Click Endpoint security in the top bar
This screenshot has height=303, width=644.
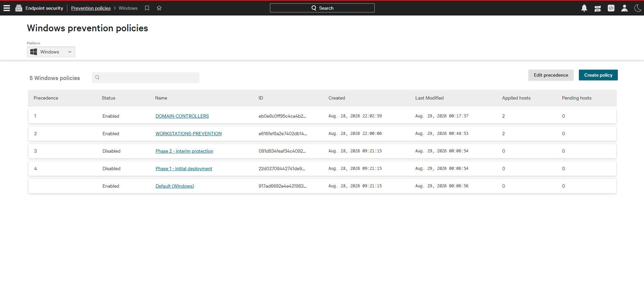[44, 8]
